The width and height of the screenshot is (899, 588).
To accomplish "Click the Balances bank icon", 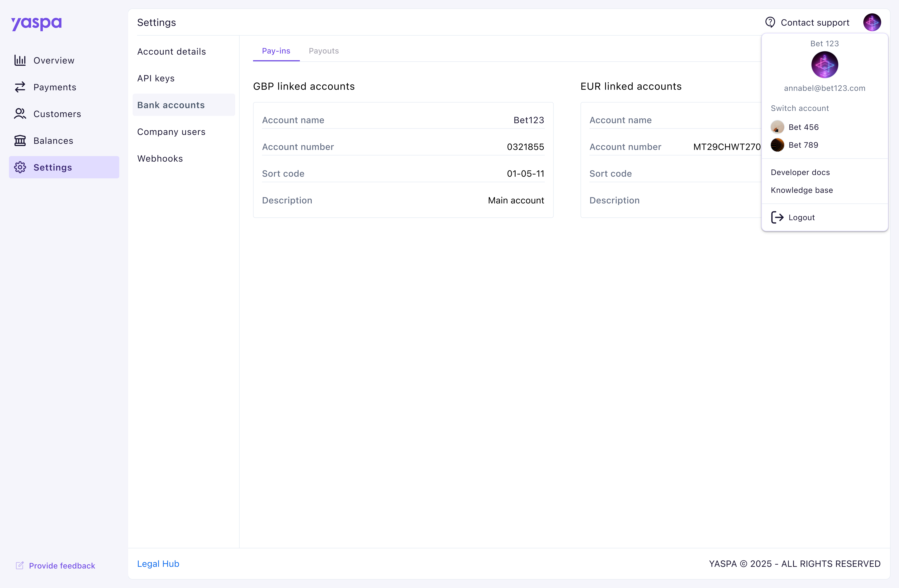I will click(x=20, y=141).
